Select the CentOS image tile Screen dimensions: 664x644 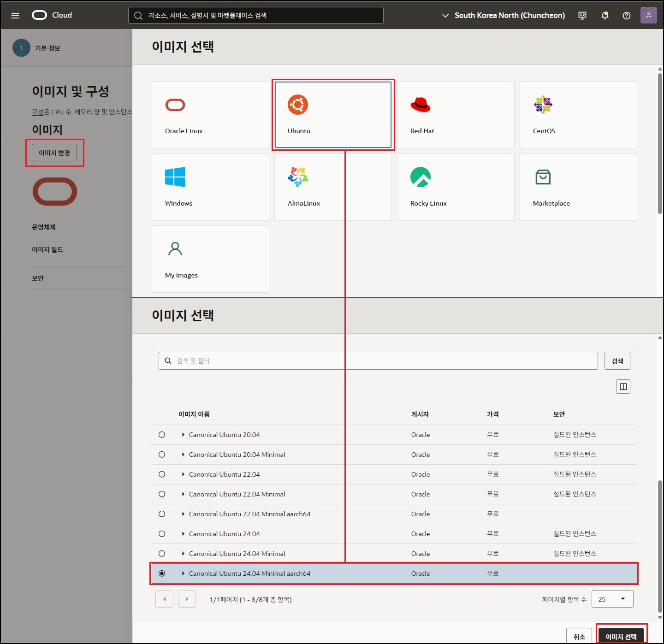pyautogui.click(x=578, y=115)
